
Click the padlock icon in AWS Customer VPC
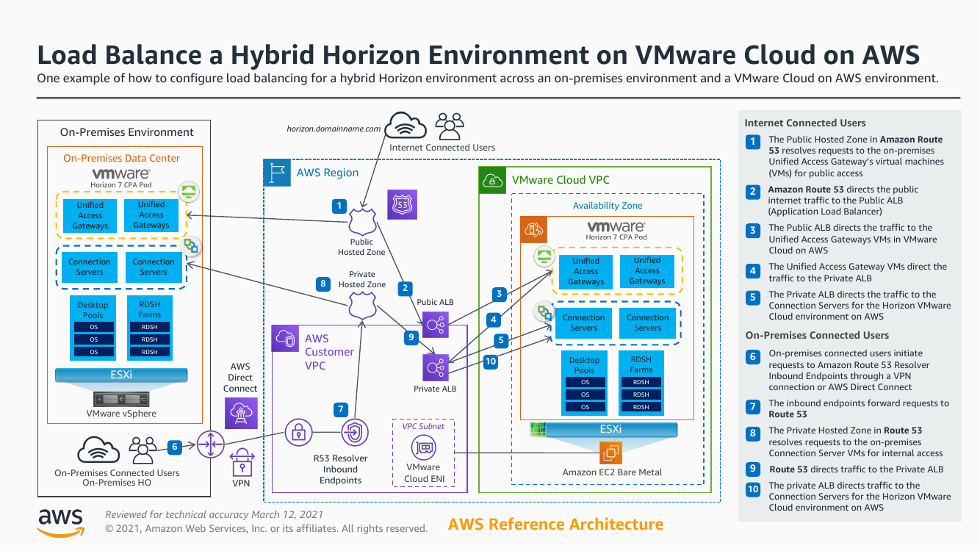(x=299, y=433)
